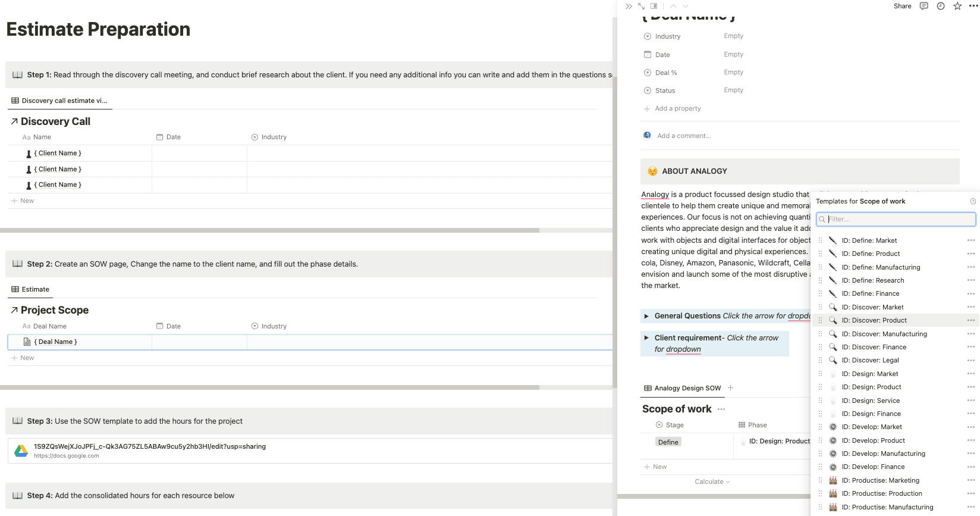Add a new view with plus beside Analogy Design SOW
Image resolution: width=980 pixels, height=516 pixels.
tap(731, 388)
